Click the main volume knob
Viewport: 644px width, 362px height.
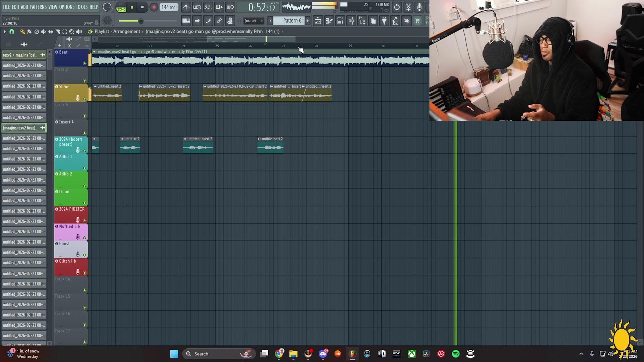click(x=107, y=7)
